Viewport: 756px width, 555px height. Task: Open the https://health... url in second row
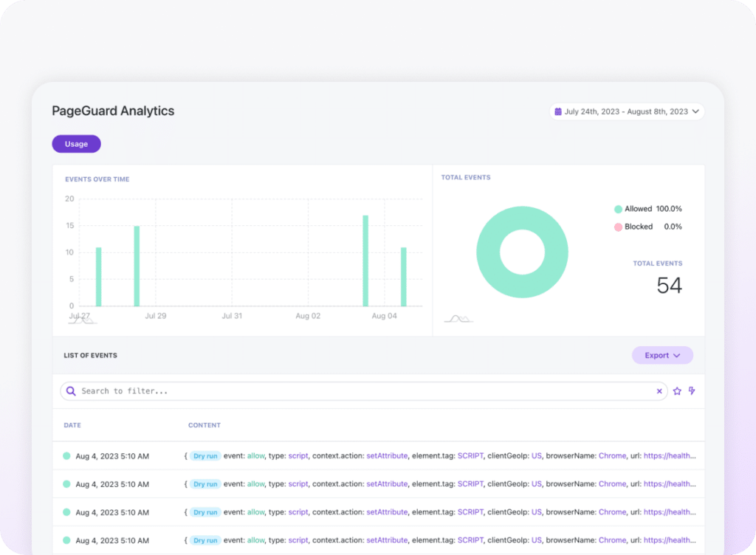coord(670,483)
